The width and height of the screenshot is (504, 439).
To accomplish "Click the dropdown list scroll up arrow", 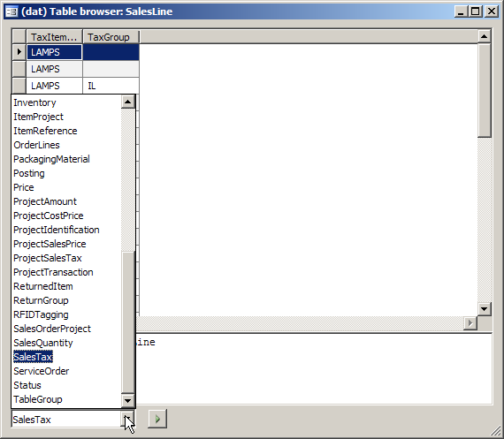I will click(x=127, y=102).
